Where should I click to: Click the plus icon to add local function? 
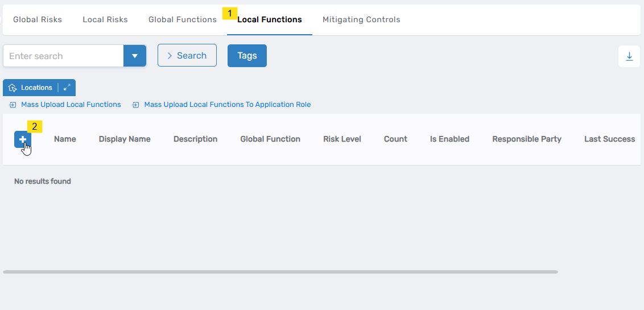(23, 139)
